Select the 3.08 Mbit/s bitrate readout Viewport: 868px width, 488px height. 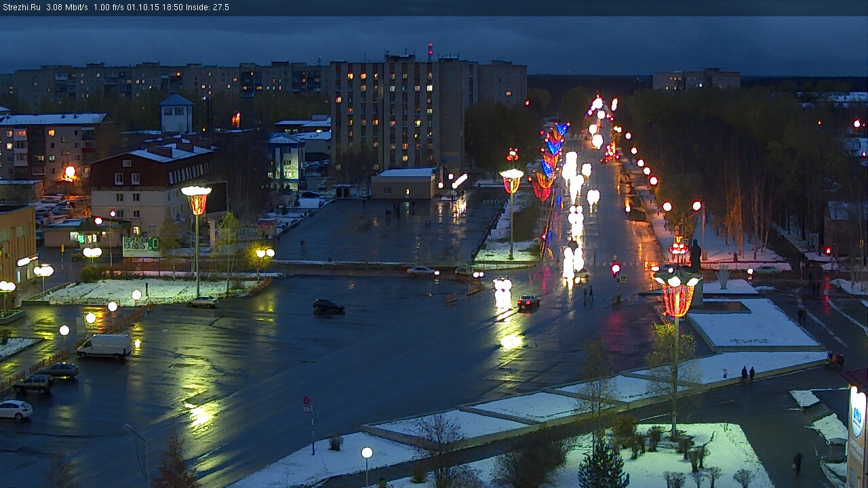(x=67, y=7)
